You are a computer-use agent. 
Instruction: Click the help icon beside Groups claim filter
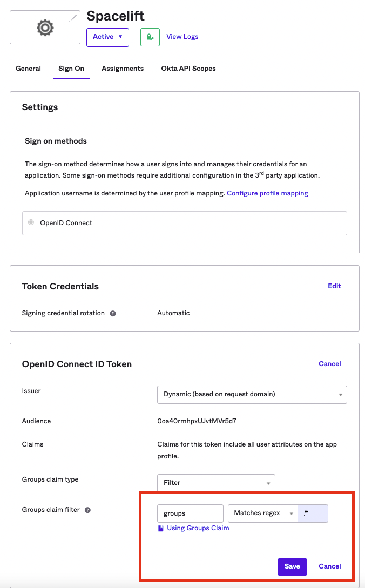(87, 510)
